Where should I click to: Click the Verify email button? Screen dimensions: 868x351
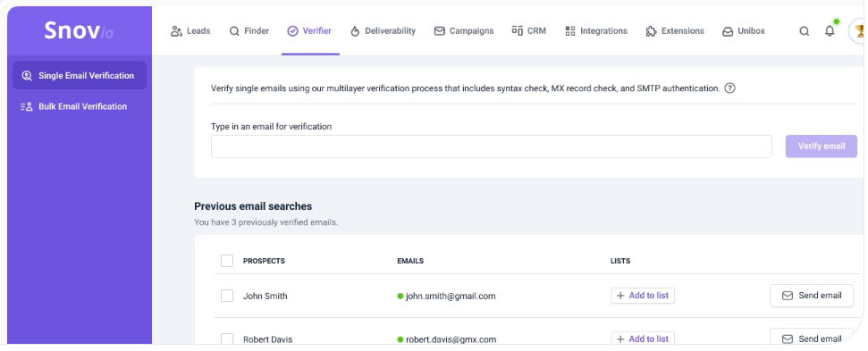(821, 146)
